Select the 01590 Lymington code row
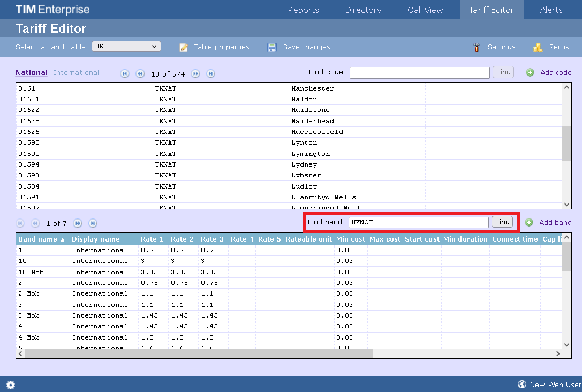Image resolution: width=582 pixels, height=392 pixels. [x=289, y=154]
